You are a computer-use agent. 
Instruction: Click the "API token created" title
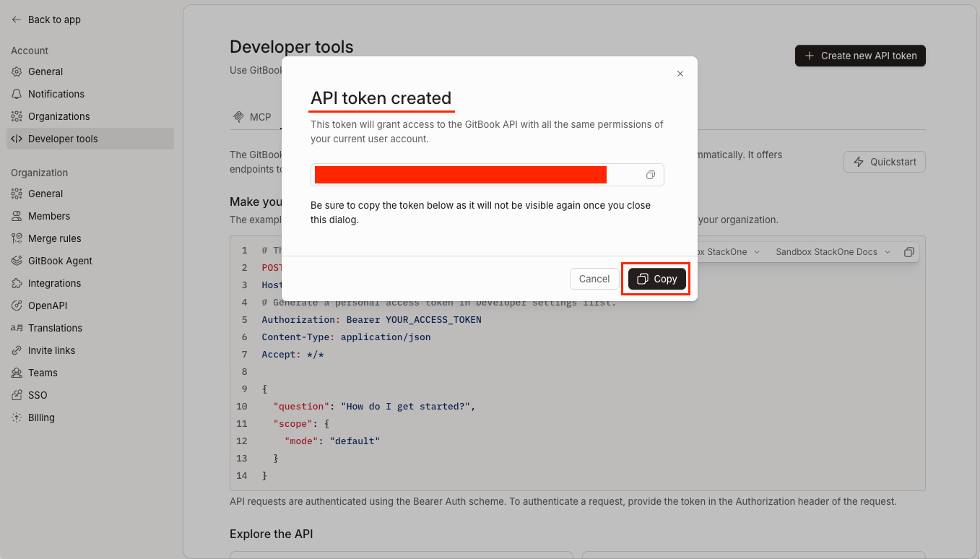[x=381, y=98]
